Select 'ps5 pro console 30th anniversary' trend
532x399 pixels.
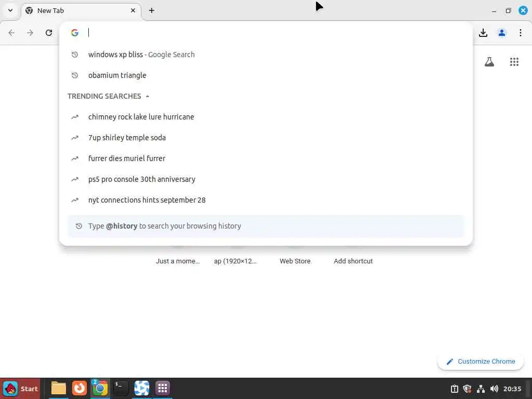[x=266, y=179]
